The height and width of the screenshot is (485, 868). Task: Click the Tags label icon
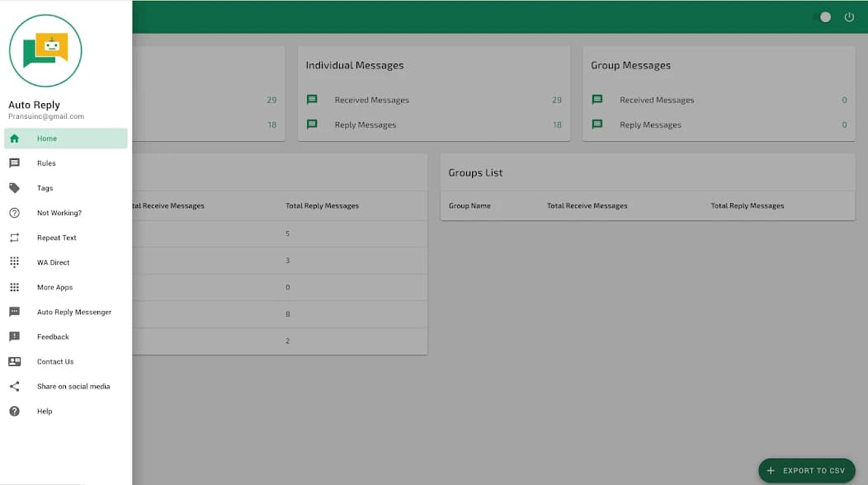pos(14,188)
